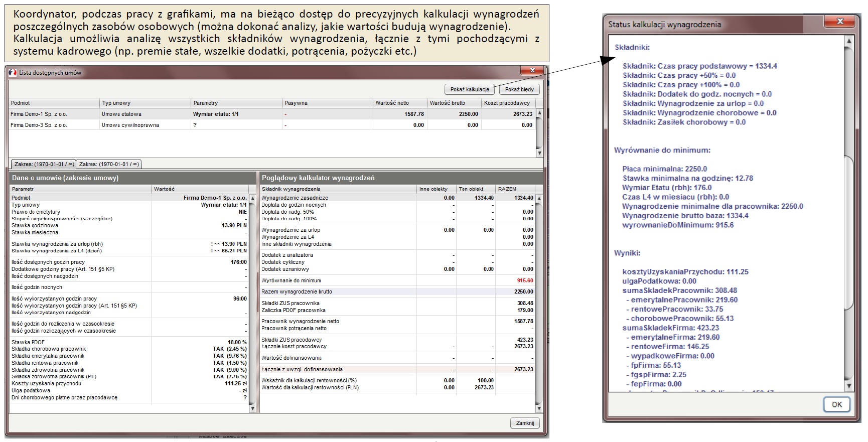
Task: Confirm the salary calculation status with OK
Action: coord(837,404)
